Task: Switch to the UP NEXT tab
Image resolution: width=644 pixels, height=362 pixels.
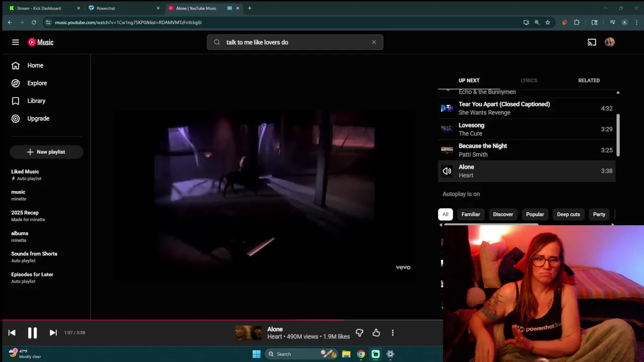Action: 469,80
